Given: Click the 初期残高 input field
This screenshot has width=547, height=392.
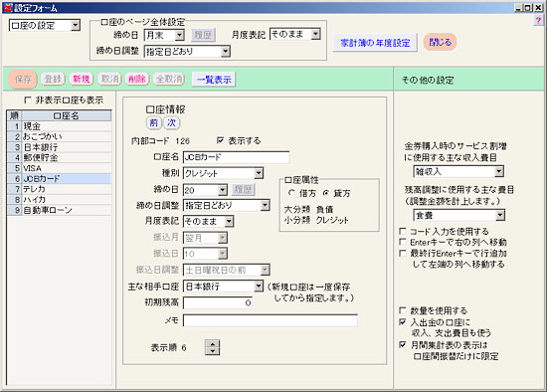Looking at the screenshot, I should [218, 302].
